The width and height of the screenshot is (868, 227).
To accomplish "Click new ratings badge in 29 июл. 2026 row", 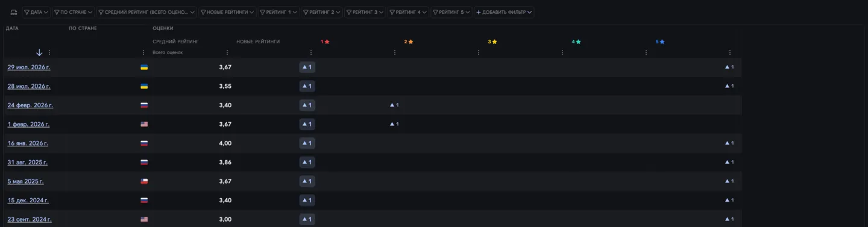I will (307, 67).
